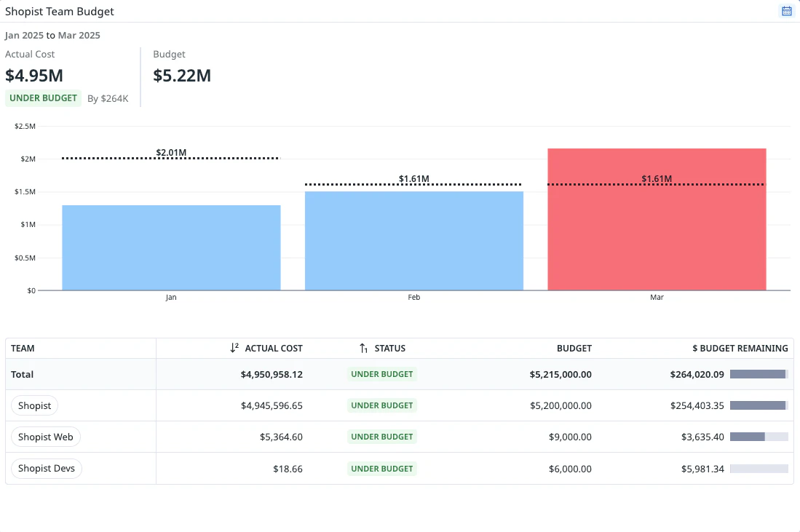Viewport: 800px width, 532px height.
Task: Click Shopist Web actual cost $5,364.60
Action: pos(281,437)
